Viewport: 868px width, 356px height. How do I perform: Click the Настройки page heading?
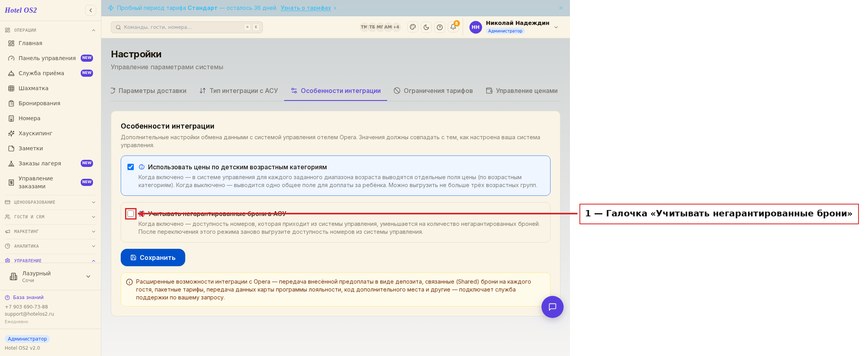point(136,54)
